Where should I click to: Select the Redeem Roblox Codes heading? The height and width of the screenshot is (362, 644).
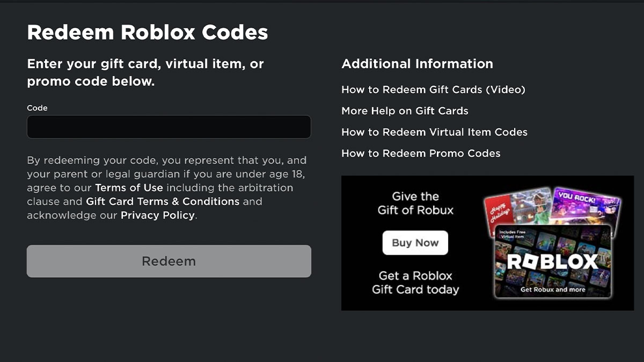[x=148, y=32]
